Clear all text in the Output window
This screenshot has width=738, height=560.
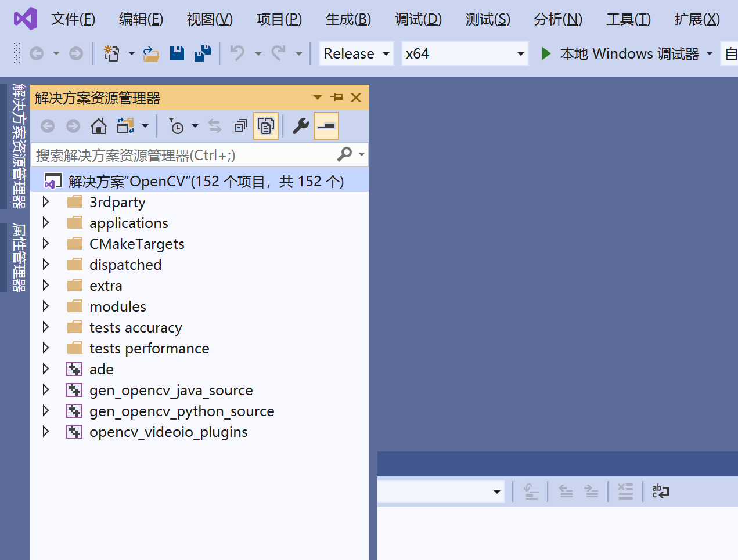click(x=625, y=492)
